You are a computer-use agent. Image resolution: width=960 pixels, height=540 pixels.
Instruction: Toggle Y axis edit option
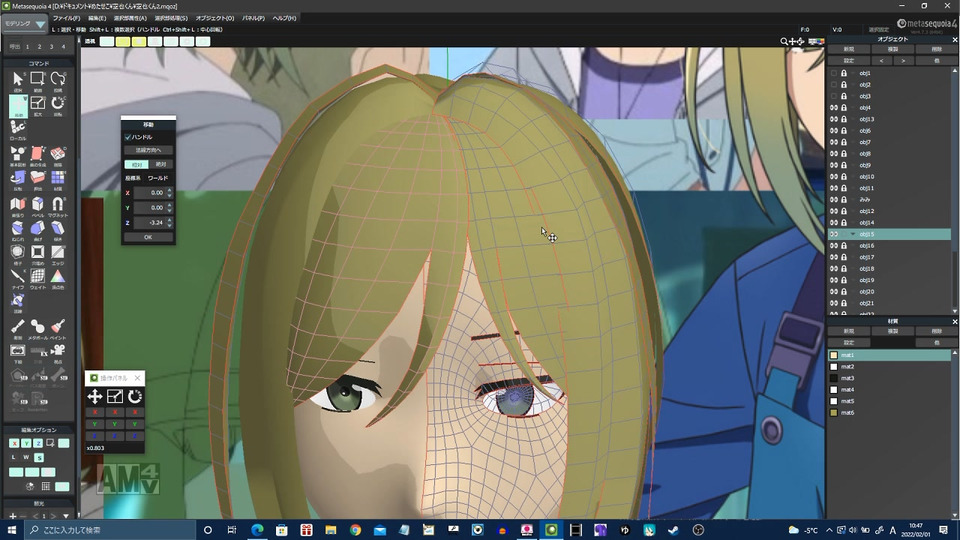coord(26,443)
